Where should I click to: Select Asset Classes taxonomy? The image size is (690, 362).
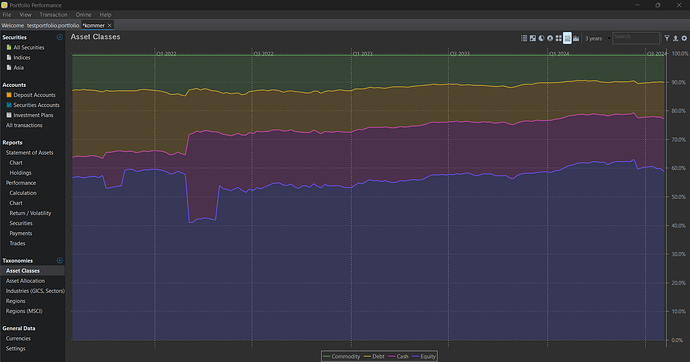point(22,271)
